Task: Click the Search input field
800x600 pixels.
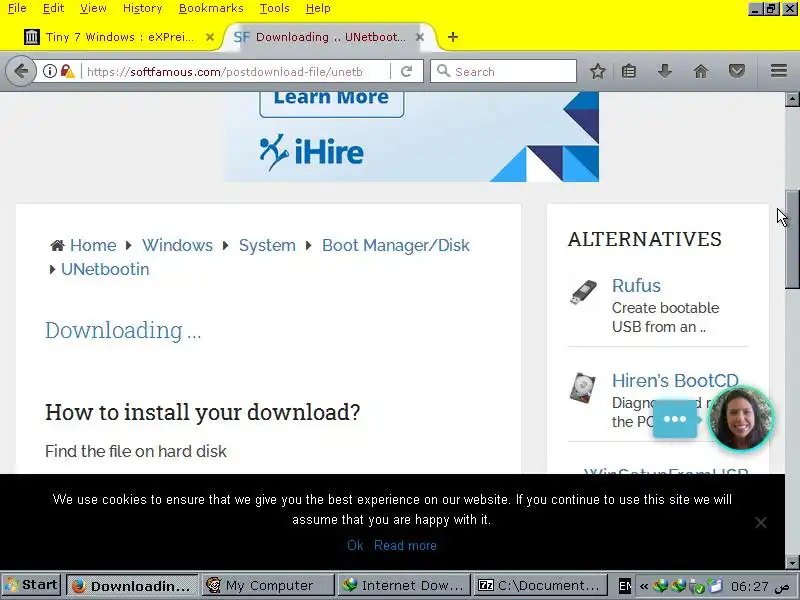Action: 503,71
